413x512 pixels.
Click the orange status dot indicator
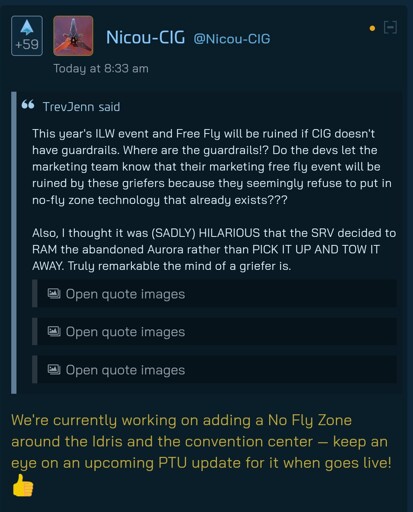click(372, 29)
